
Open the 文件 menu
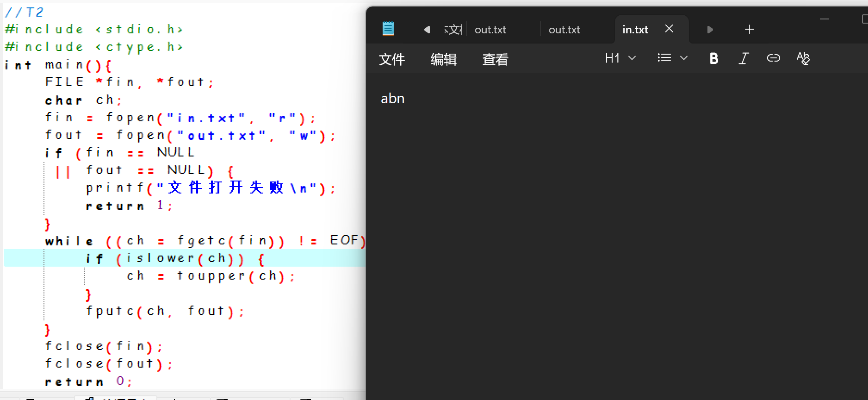click(392, 59)
